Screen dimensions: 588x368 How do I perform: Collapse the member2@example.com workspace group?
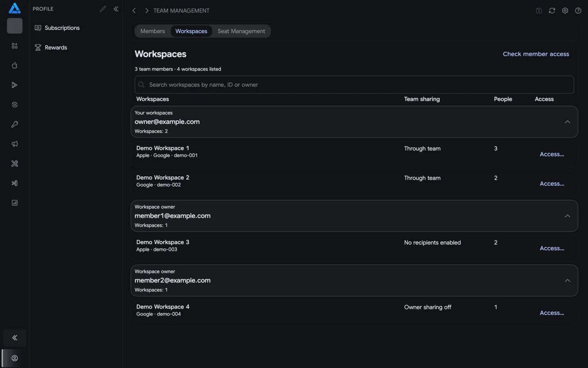tap(568, 280)
